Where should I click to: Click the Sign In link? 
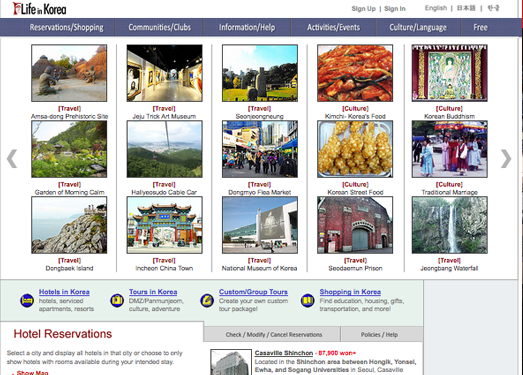(x=395, y=9)
